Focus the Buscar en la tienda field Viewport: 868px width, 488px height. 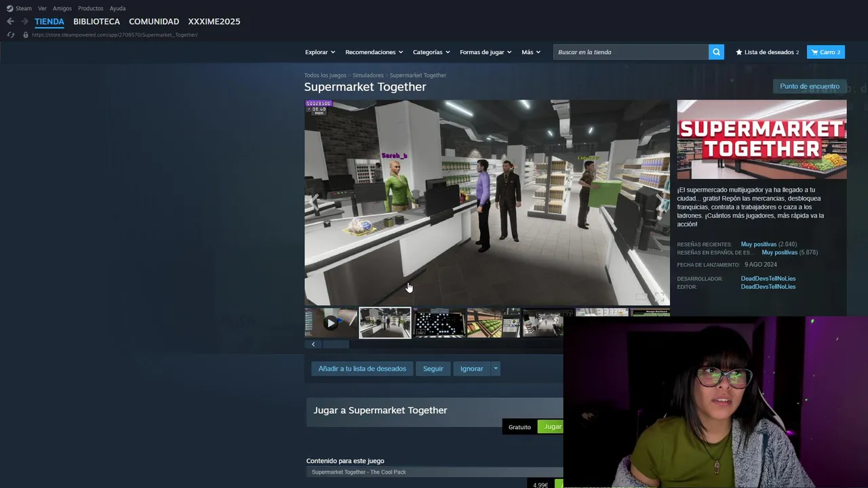click(x=631, y=52)
